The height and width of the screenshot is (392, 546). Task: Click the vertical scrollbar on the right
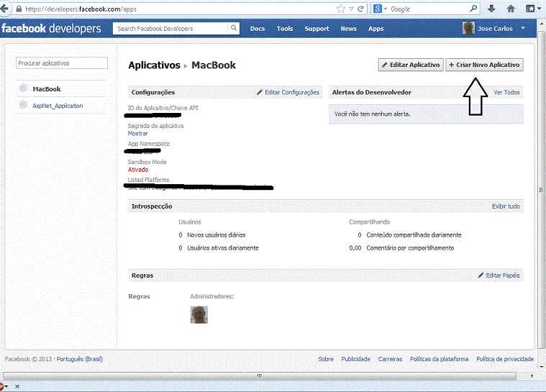click(541, 190)
